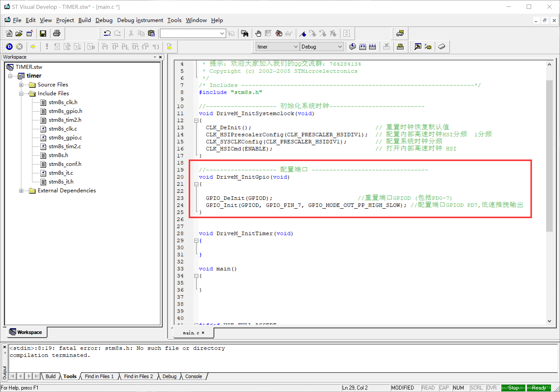Select stm8s_tim2.c in tree
Image resolution: width=560 pixels, height=392 pixels.
click(65, 146)
